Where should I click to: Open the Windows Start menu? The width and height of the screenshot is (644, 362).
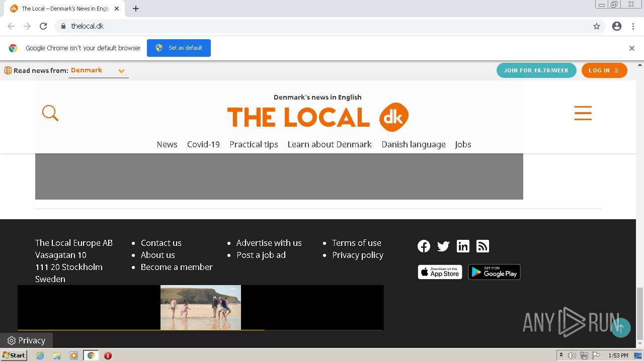click(x=14, y=355)
